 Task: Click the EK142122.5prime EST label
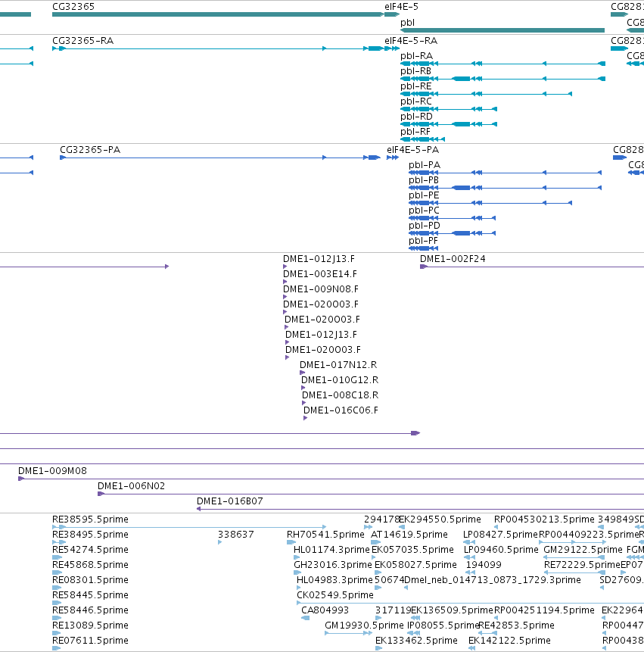(x=509, y=641)
